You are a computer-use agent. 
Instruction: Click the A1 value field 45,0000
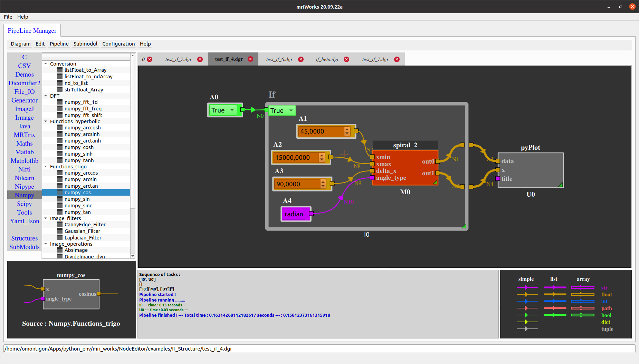(321, 131)
